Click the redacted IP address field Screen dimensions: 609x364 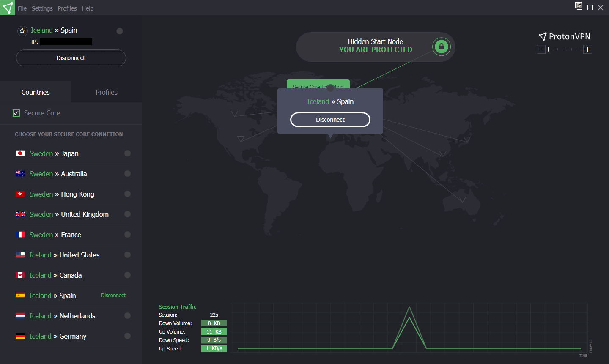66,42
